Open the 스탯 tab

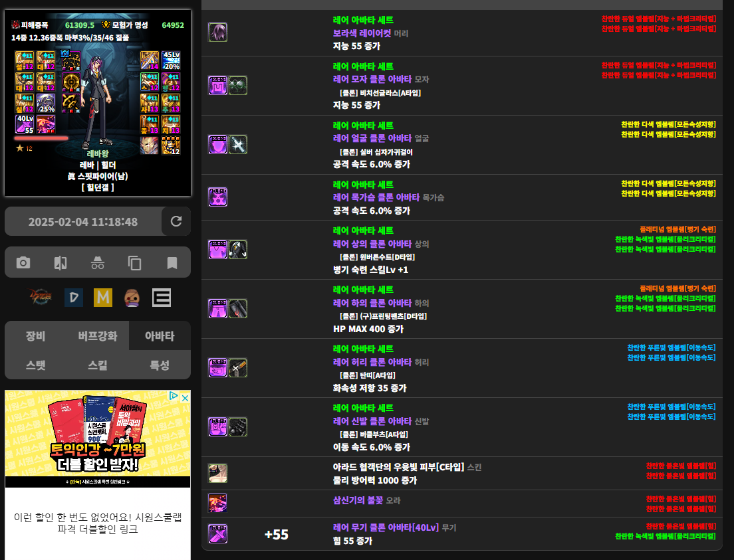point(35,365)
